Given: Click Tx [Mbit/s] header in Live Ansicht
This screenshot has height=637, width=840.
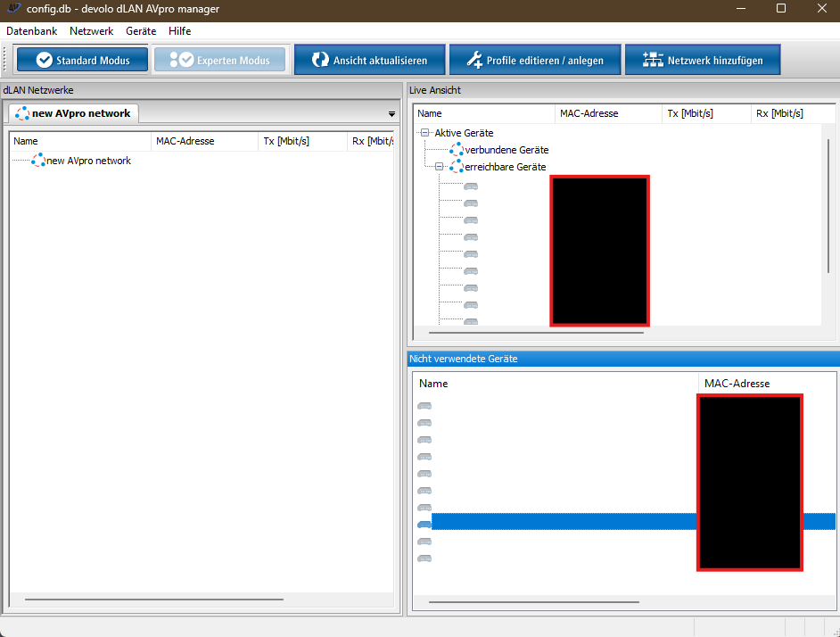Looking at the screenshot, I should (706, 113).
